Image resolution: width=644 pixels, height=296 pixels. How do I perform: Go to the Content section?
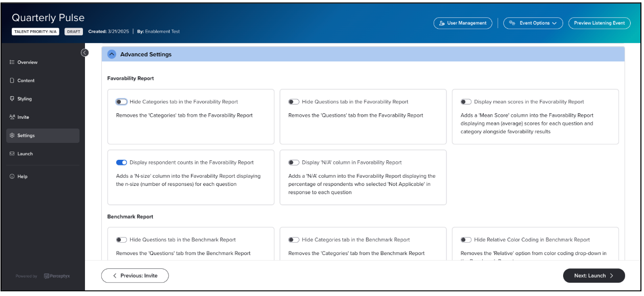pyautogui.click(x=43, y=80)
